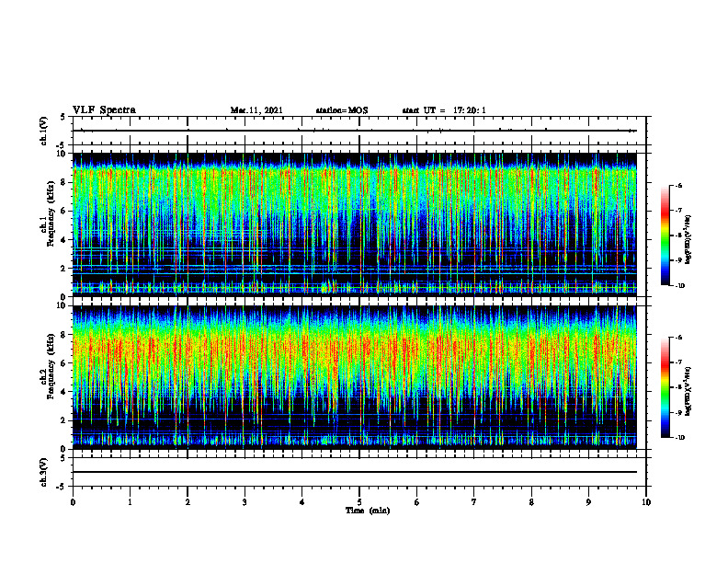Click the time axis tick label "3"
Screen dimensions: 728x563
coord(245,502)
